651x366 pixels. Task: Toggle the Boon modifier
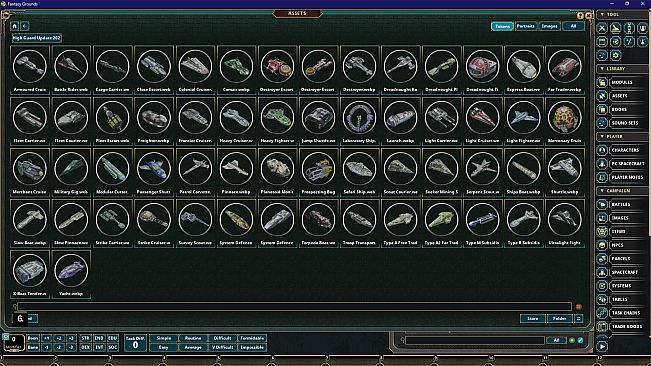[33, 338]
